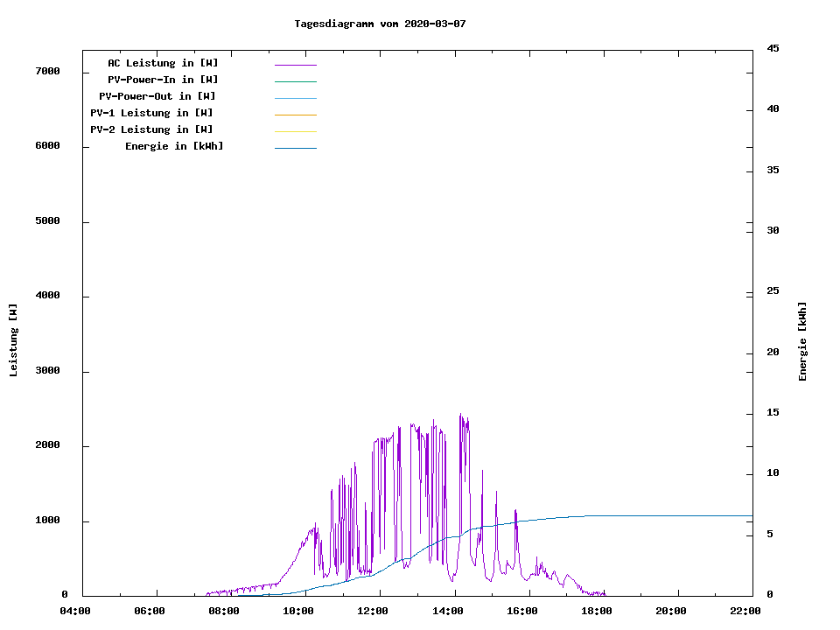
Task: Click the 3000 value on the power axis
Action: point(47,371)
